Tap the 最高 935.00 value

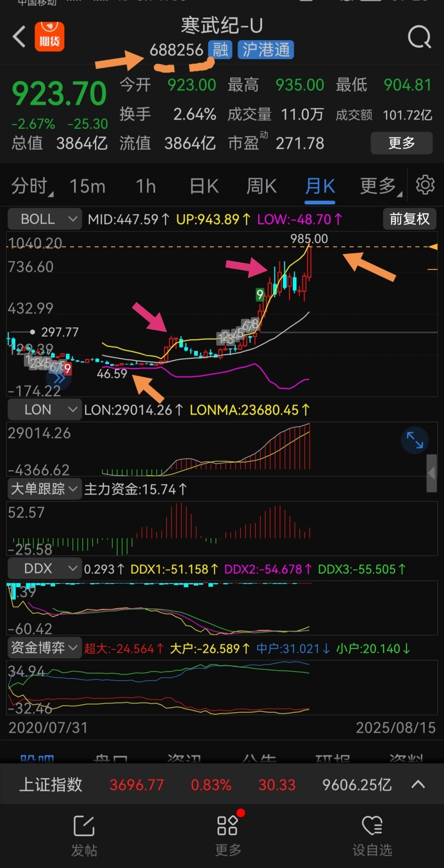pyautogui.click(x=300, y=85)
